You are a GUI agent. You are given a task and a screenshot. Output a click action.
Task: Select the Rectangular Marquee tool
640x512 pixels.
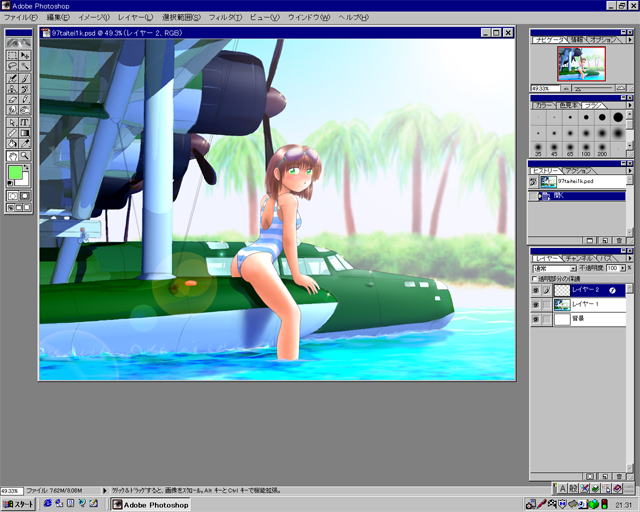[13, 55]
